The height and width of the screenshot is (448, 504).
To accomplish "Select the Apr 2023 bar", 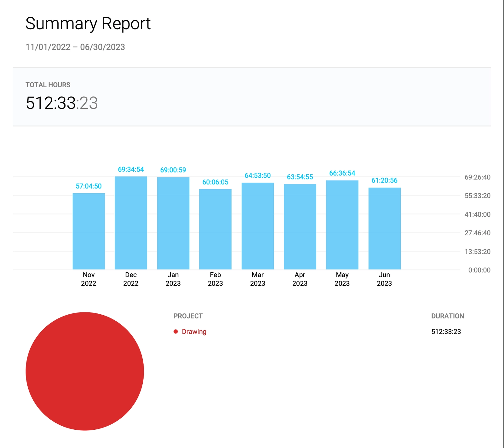I will point(300,227).
